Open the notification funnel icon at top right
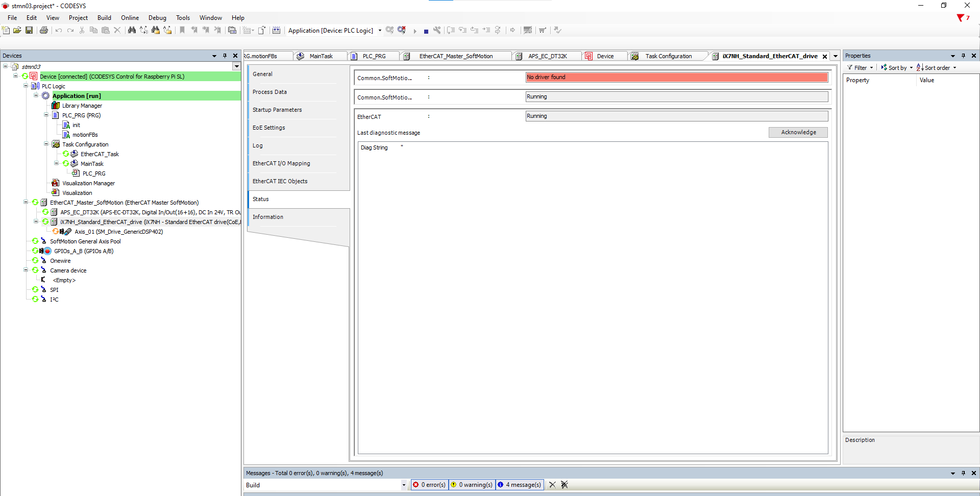The height and width of the screenshot is (496, 980). [960, 18]
